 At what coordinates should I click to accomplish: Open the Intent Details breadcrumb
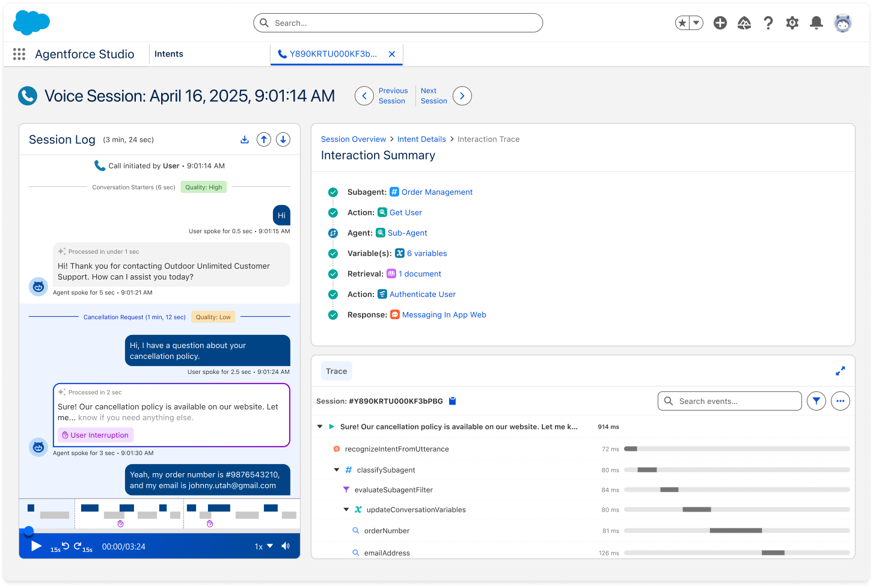421,139
